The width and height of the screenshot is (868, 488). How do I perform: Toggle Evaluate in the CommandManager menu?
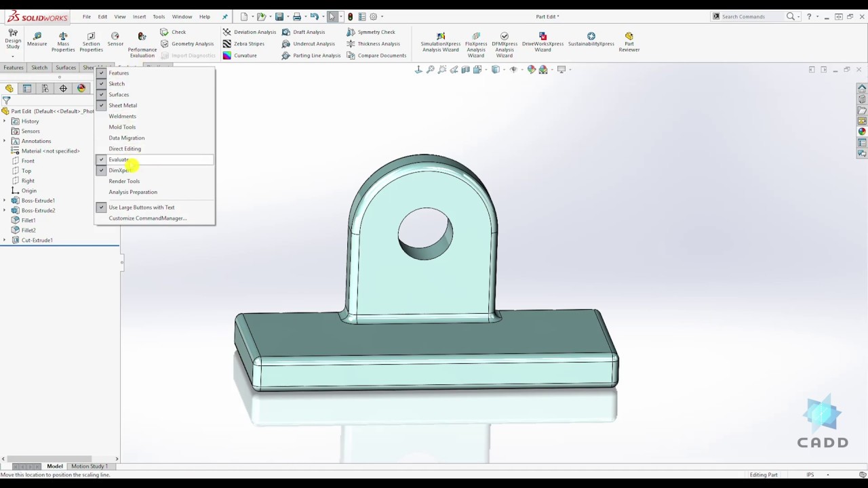(155, 159)
